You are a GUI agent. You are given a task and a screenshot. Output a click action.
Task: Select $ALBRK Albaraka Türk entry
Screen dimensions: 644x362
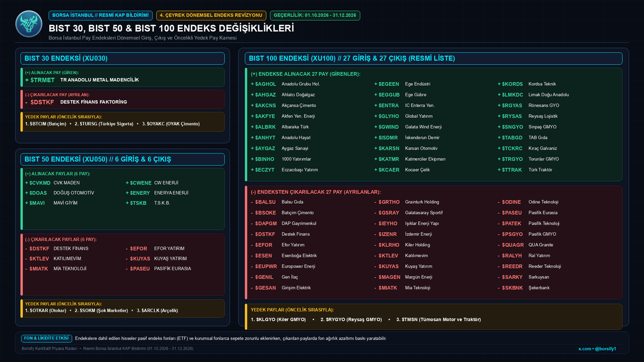point(280,127)
